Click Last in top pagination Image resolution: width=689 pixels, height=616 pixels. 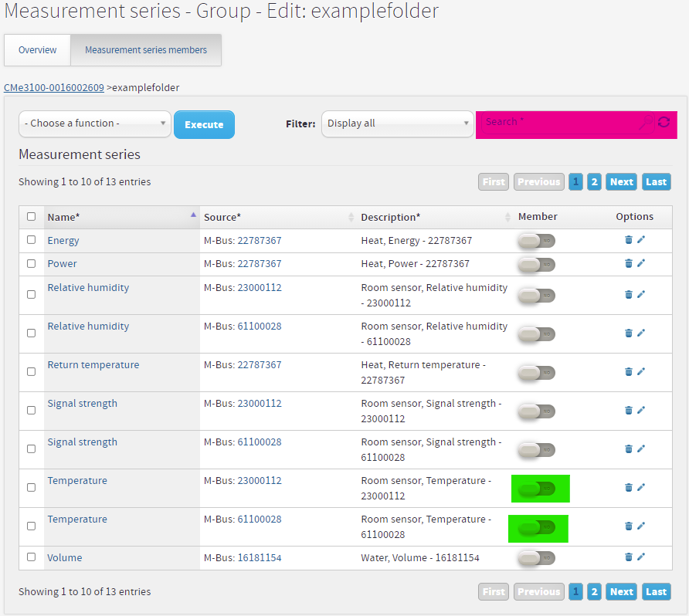[656, 181]
